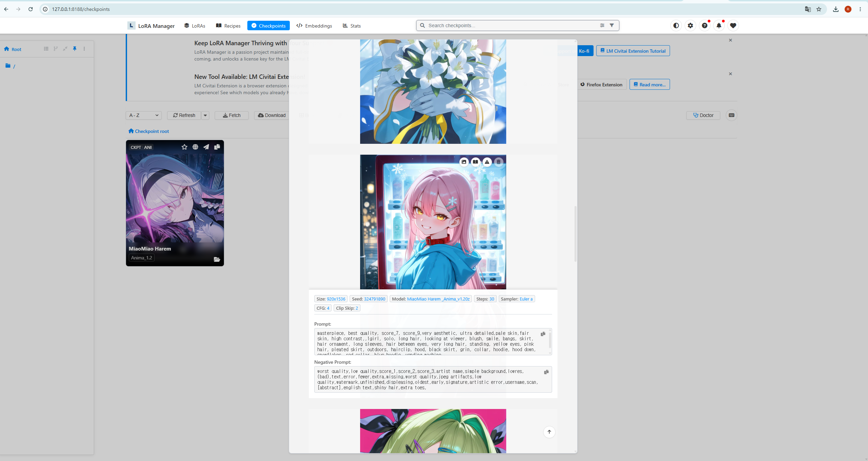Open the Recipes tab
The image size is (868, 461).
point(228,26)
